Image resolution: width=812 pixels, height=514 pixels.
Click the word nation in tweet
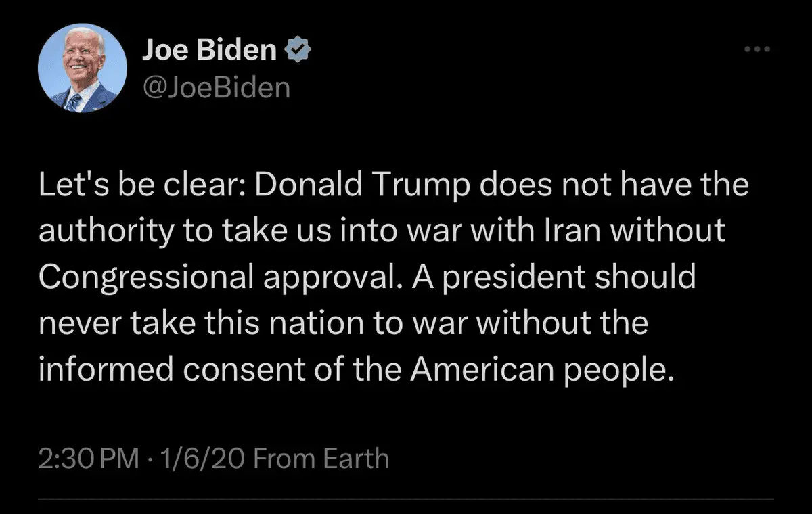[x=315, y=323]
